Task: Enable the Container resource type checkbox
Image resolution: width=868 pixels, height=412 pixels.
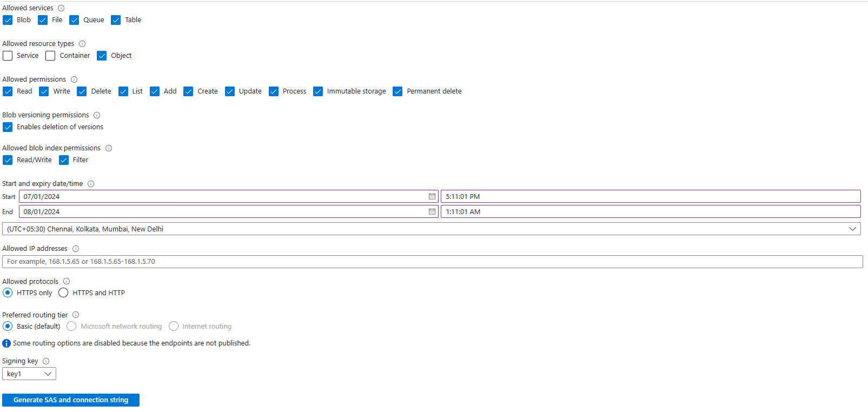Action: [x=50, y=56]
